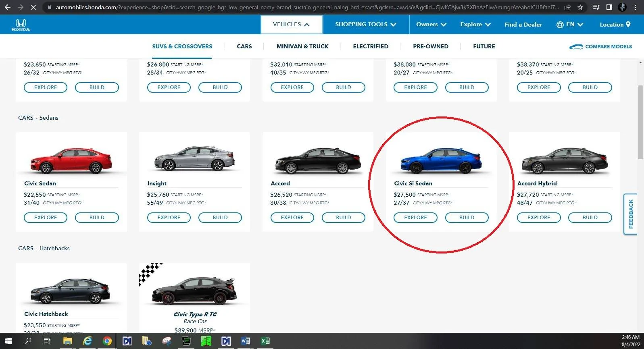Click EXPLORE for the Accord
Viewport: 644px width, 349px height.
(292, 218)
